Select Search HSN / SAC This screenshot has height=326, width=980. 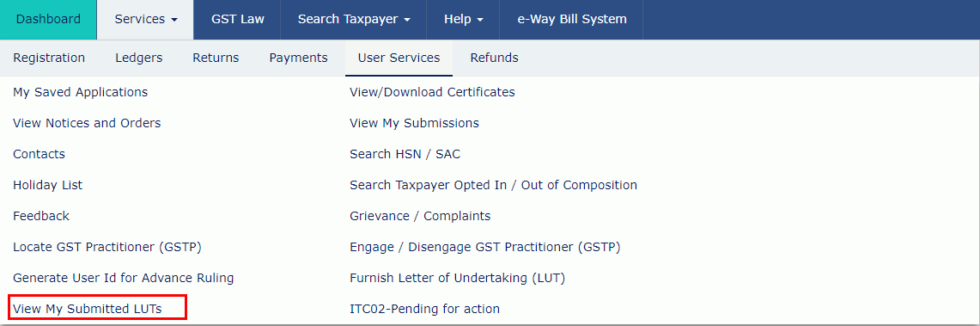405,154
